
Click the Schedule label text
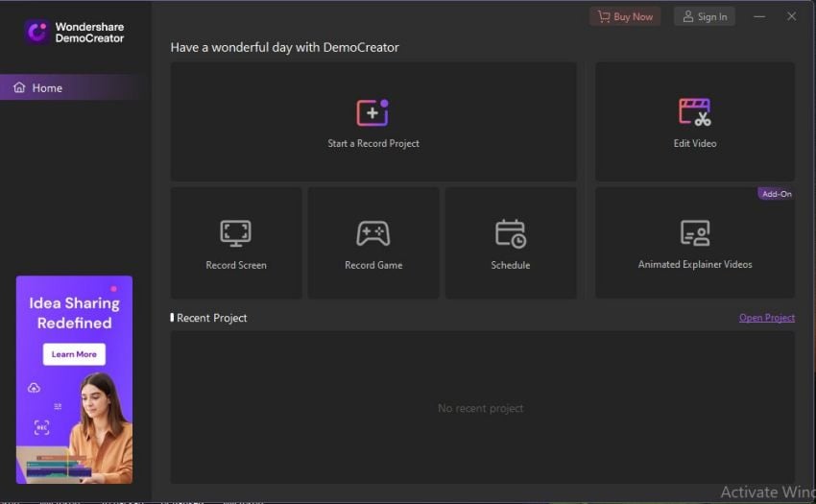511,265
